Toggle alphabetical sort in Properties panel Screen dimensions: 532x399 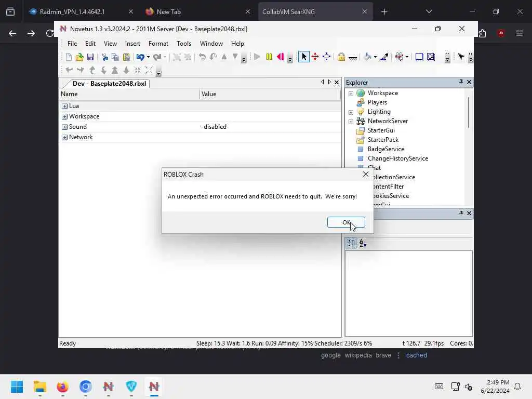coord(363,243)
